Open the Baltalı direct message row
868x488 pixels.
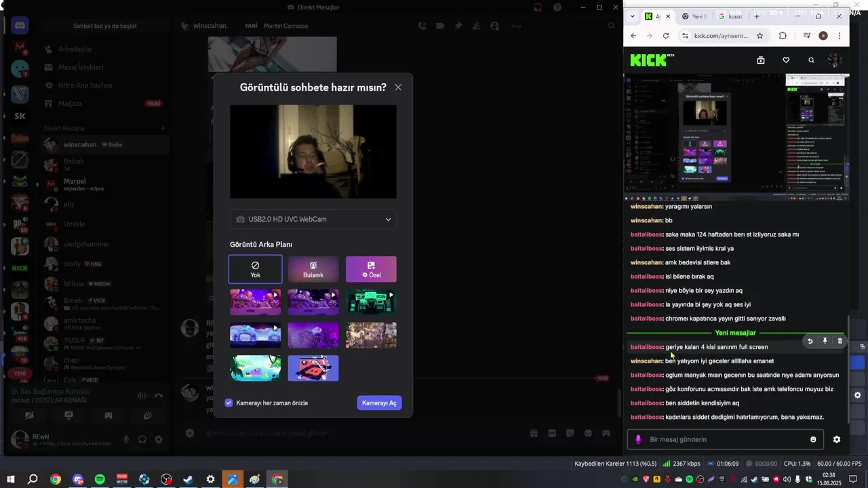tap(104, 164)
